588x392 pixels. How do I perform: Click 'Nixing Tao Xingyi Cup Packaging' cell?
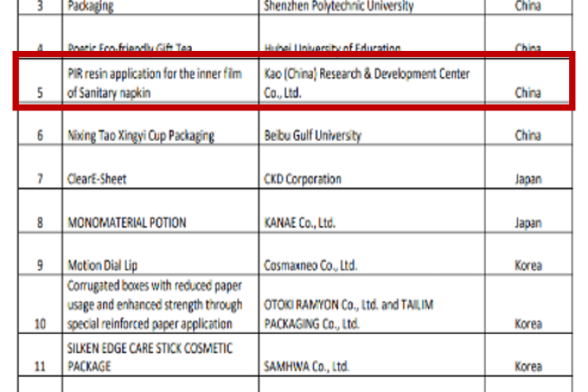point(161,123)
